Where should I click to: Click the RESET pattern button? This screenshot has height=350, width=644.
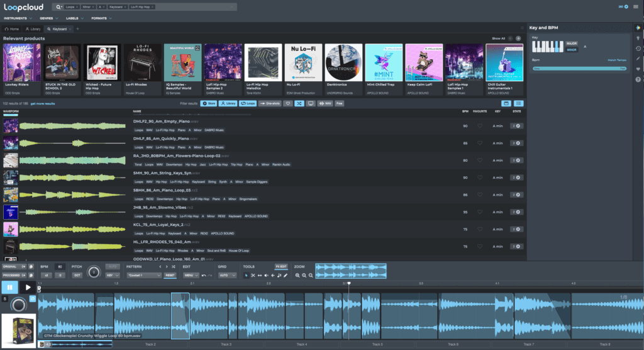(x=170, y=276)
